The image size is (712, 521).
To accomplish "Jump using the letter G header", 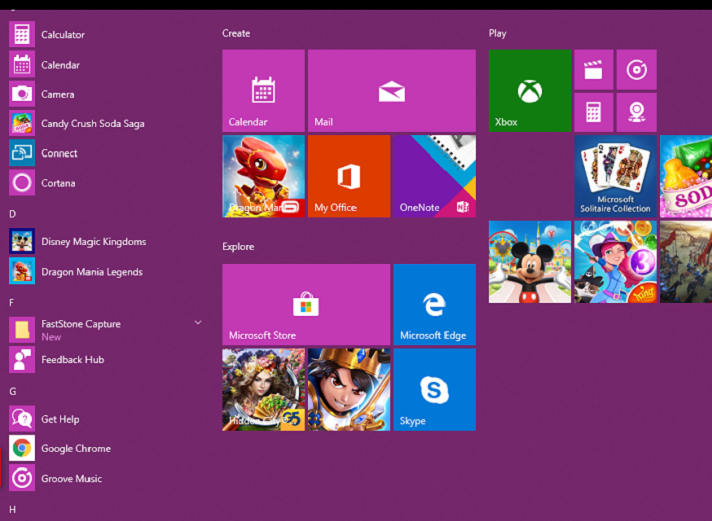I will point(13,391).
